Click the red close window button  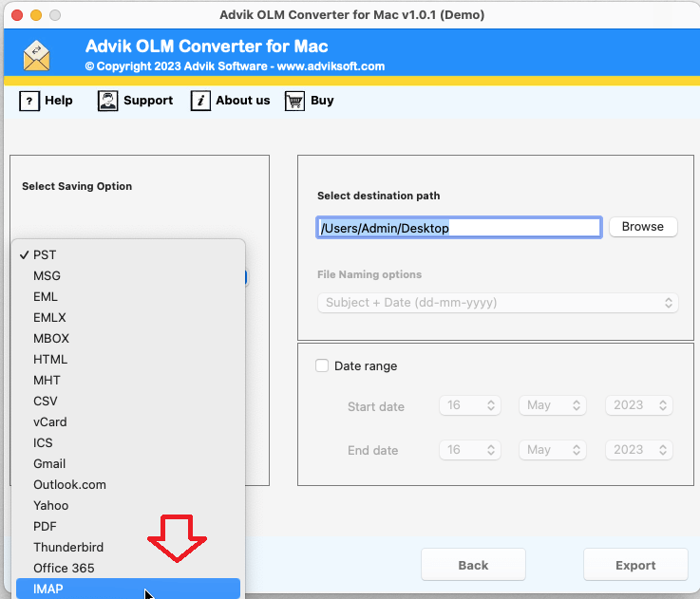(17, 15)
